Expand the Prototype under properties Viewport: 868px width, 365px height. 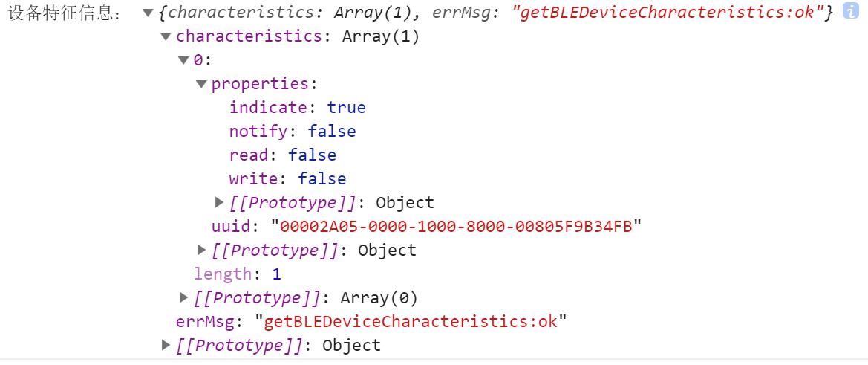pos(220,203)
